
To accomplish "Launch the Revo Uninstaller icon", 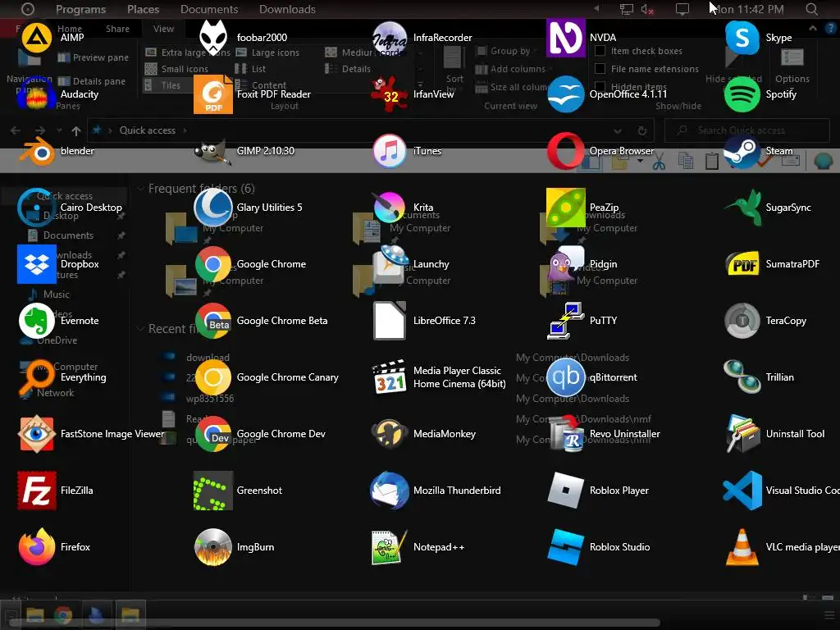I will (x=566, y=434).
